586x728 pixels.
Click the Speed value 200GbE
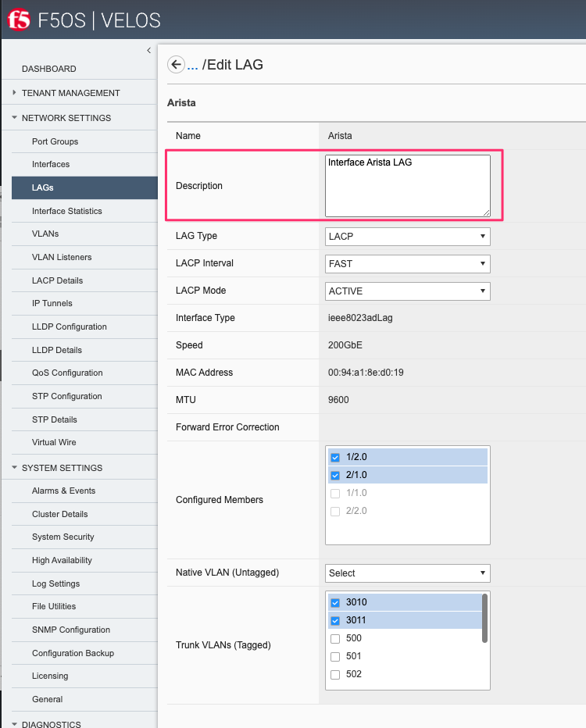tap(345, 345)
